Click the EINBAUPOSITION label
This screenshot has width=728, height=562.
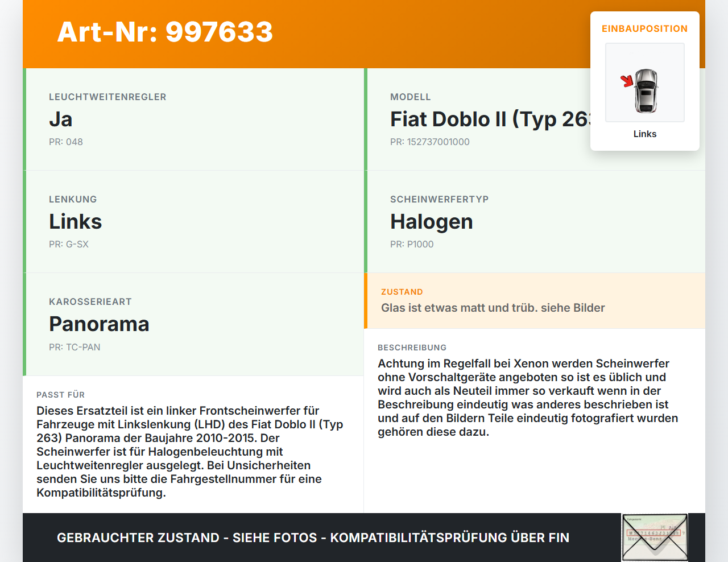(x=645, y=28)
